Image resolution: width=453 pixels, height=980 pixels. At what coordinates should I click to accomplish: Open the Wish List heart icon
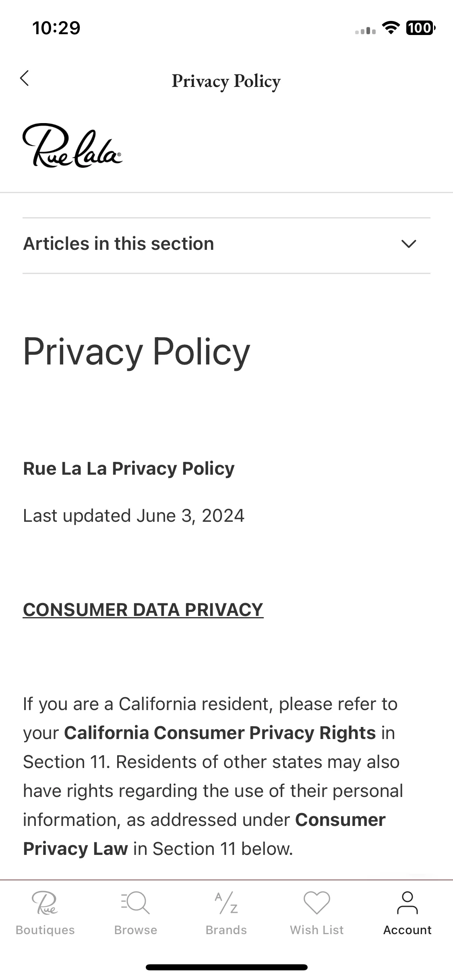click(317, 903)
